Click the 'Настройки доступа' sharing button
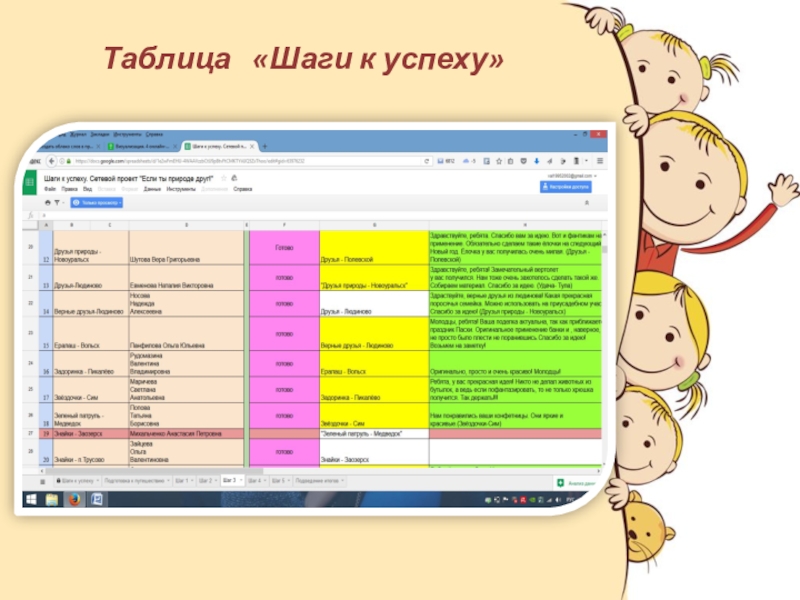800x600 pixels. [566, 187]
